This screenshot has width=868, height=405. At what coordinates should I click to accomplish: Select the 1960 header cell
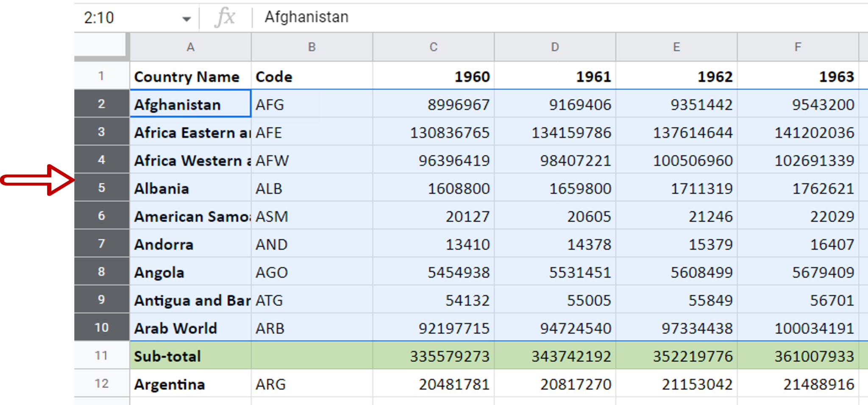pos(432,76)
